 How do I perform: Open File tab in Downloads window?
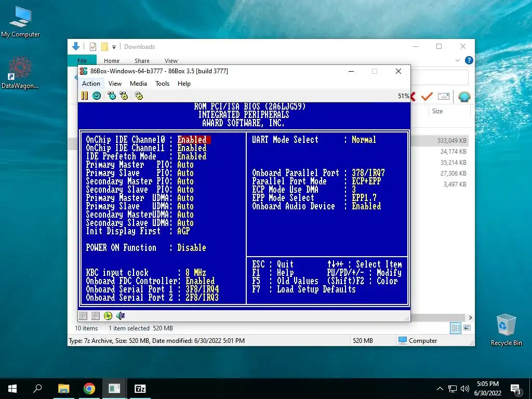point(82,60)
